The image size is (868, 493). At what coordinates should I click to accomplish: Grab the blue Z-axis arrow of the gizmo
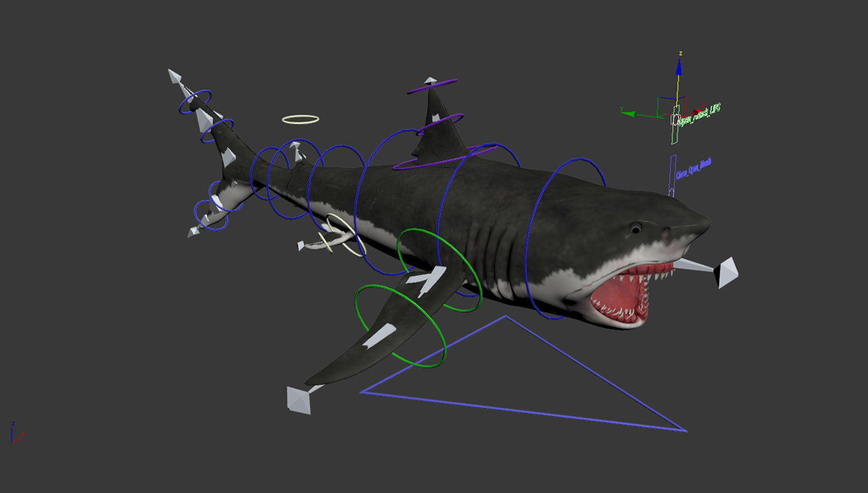click(x=679, y=67)
